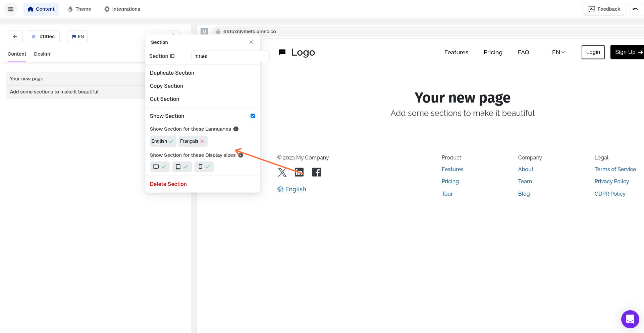Viewport: 644px width, 333px height.
Task: Close the Section popup panel
Action: (x=251, y=42)
